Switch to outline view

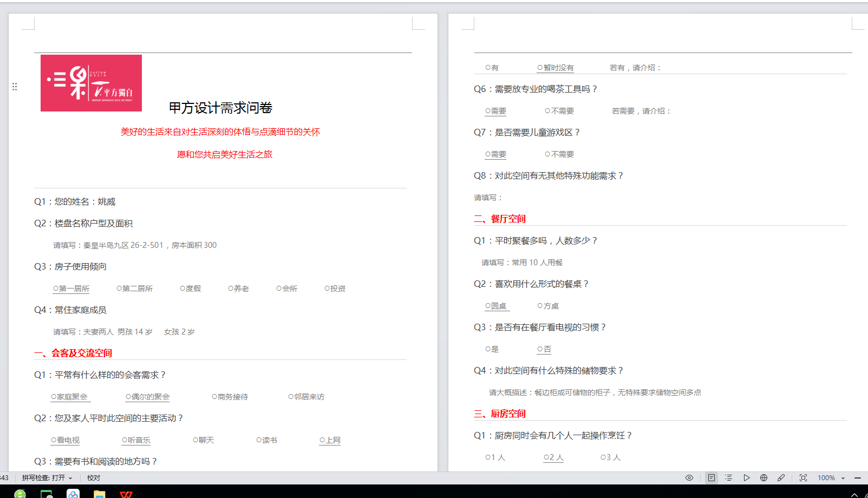[729, 477]
